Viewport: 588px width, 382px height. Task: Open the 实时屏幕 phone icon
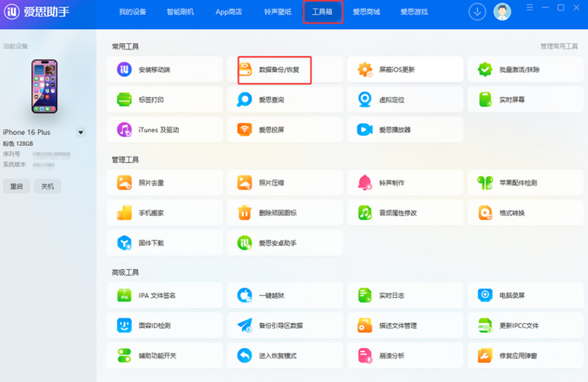tap(485, 100)
